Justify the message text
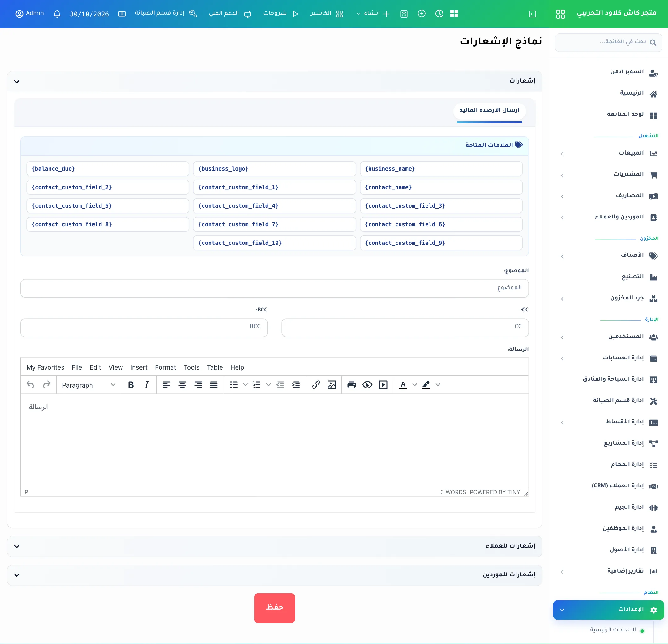The width and height of the screenshot is (668, 644). coord(214,385)
